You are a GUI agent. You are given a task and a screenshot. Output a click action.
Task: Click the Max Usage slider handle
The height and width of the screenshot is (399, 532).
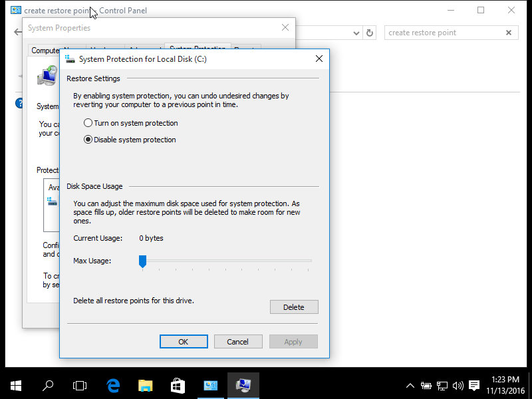point(142,261)
